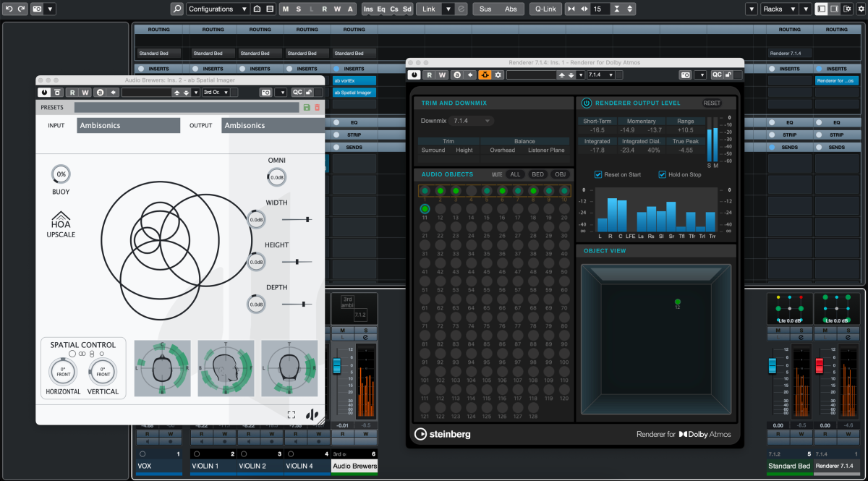Click the BUOY 0% knob
Image resolution: width=868 pixels, height=481 pixels.
(61, 174)
